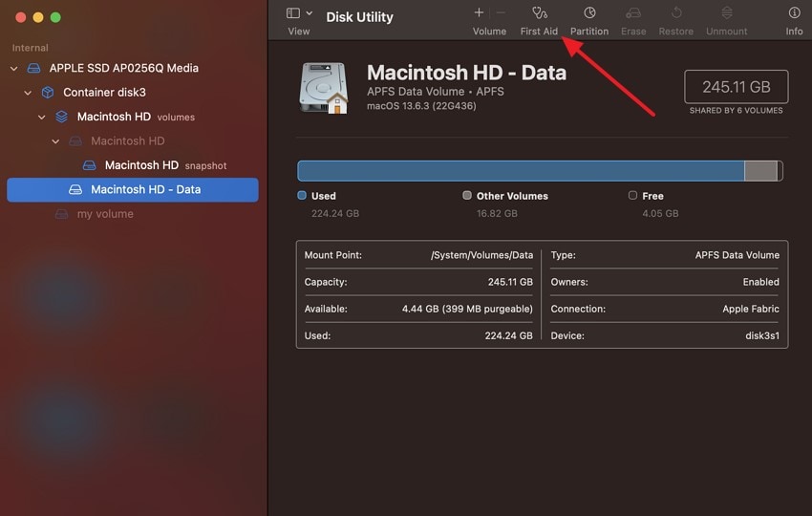The width and height of the screenshot is (812, 516).
Task: Click the yellow minimize window button
Action: 38,17
